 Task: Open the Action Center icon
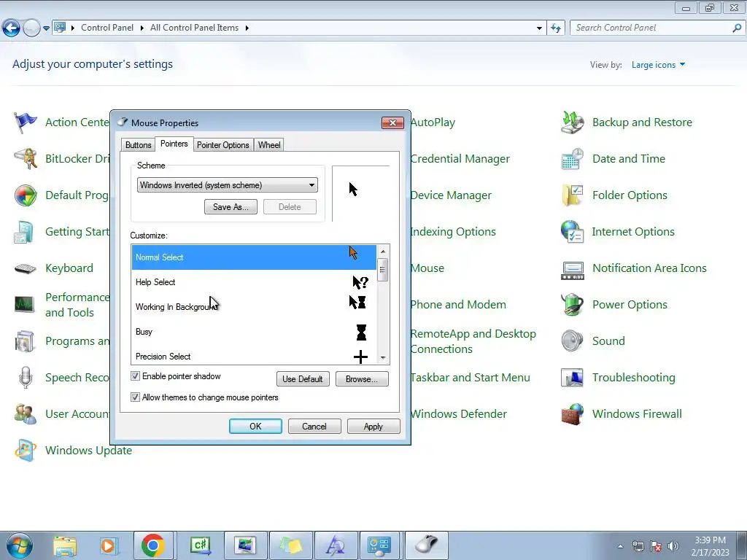click(x=26, y=122)
